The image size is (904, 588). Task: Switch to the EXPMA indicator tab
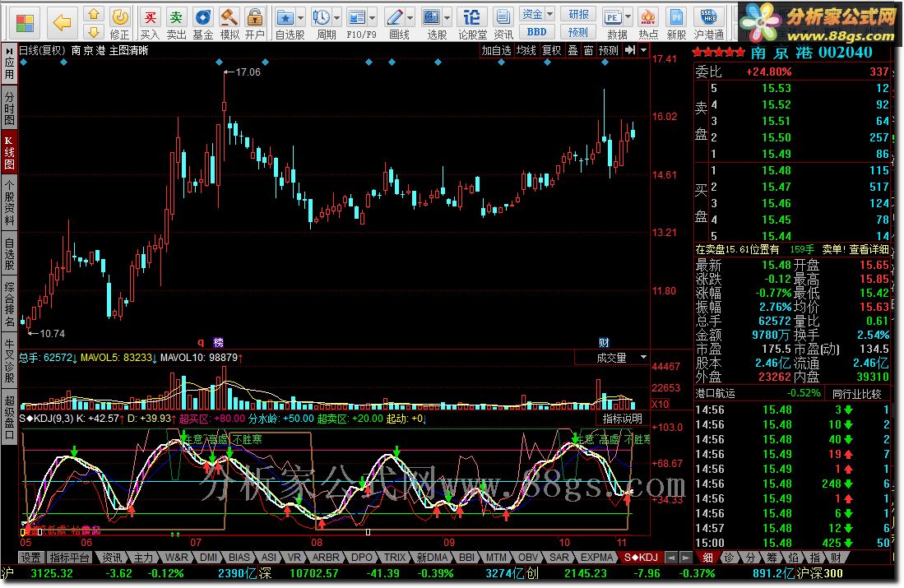click(x=596, y=558)
